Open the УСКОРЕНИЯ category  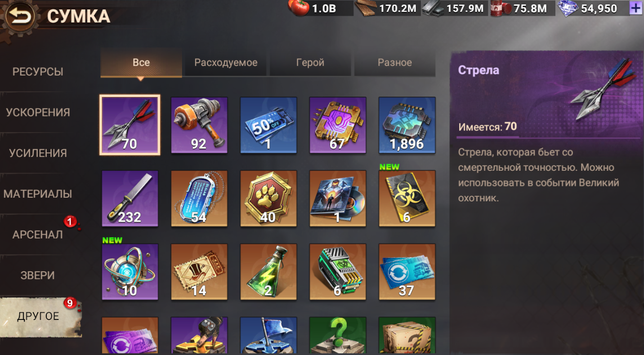point(38,112)
